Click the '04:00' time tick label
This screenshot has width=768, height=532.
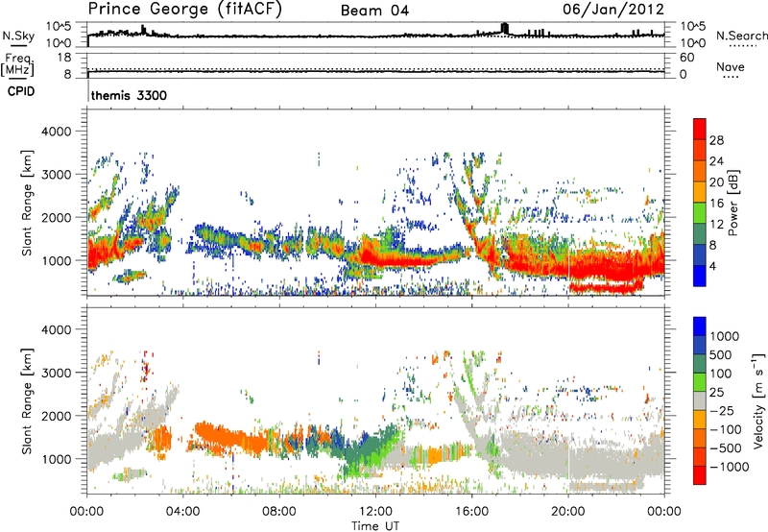point(183,512)
